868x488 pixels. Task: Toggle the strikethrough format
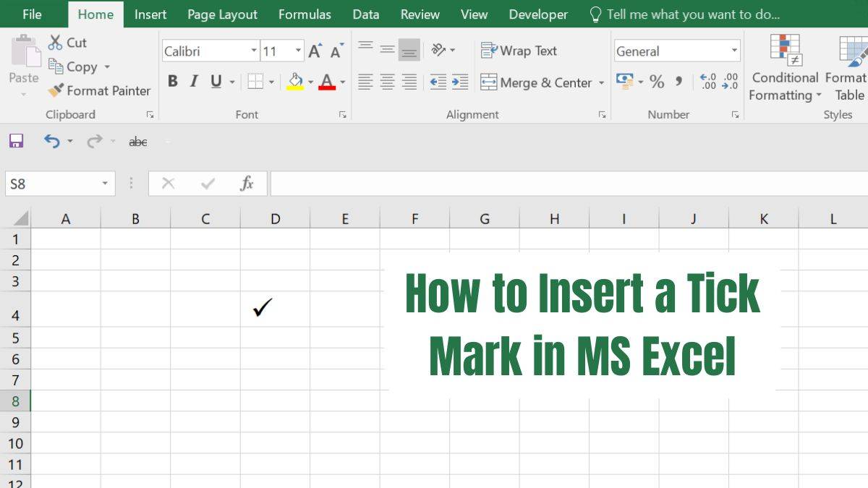tap(137, 142)
